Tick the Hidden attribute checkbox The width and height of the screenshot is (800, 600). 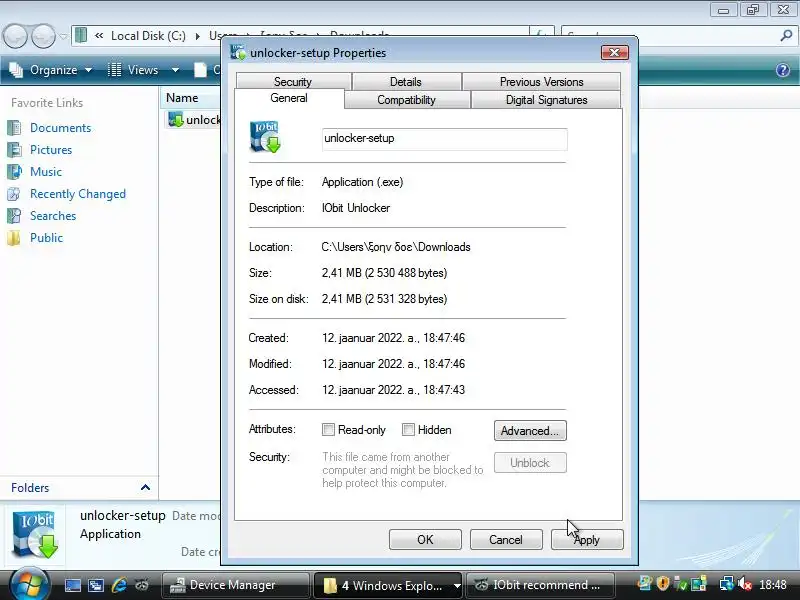click(408, 430)
